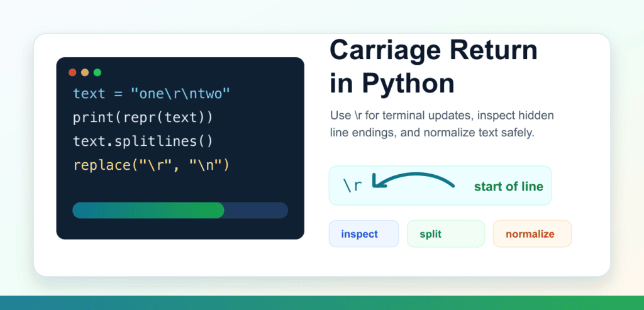
Task: Click the normalize chip
Action: pyautogui.click(x=532, y=234)
